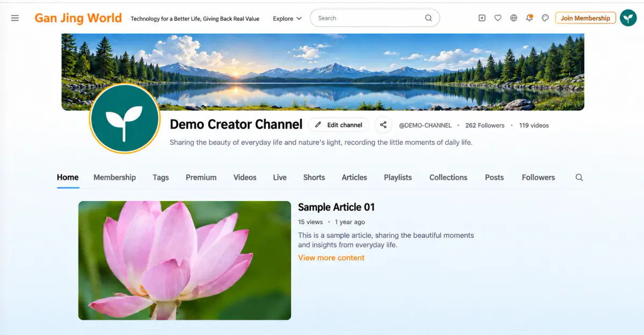Click the "1 year ago" text
The image size is (644, 335).
click(x=350, y=222)
